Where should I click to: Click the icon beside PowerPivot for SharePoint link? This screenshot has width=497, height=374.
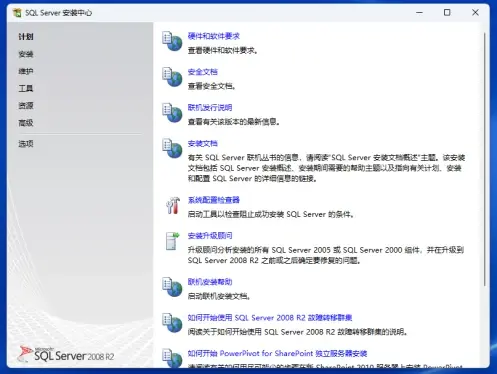(x=172, y=358)
